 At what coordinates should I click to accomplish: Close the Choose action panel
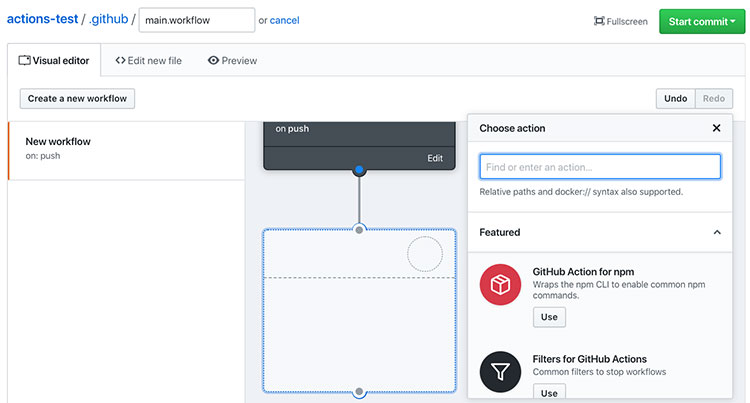(x=716, y=128)
